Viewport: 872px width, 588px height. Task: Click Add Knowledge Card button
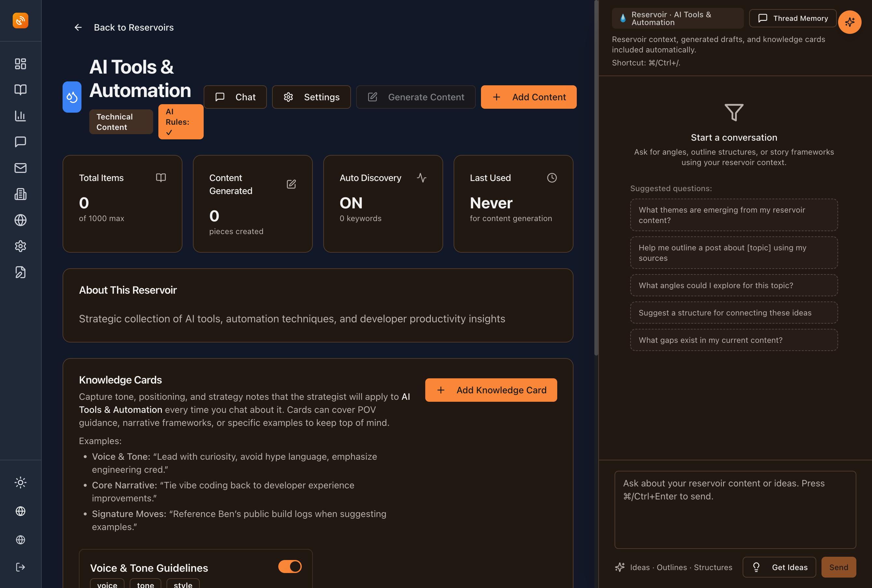491,390
